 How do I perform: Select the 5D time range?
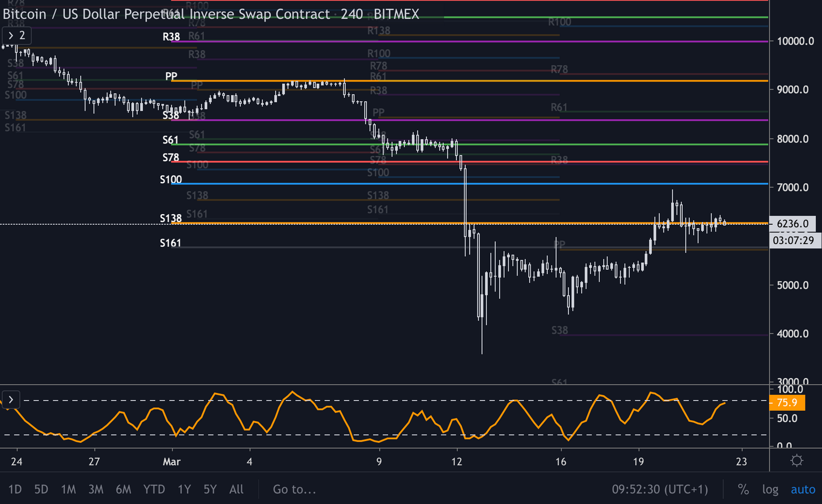[41, 489]
